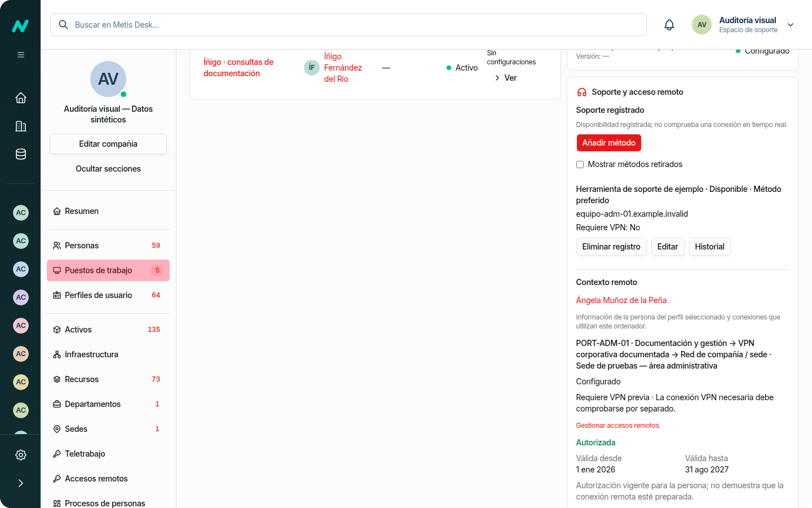The image size is (812, 508).
Task: Click Historial button for support method
Action: 709,247
